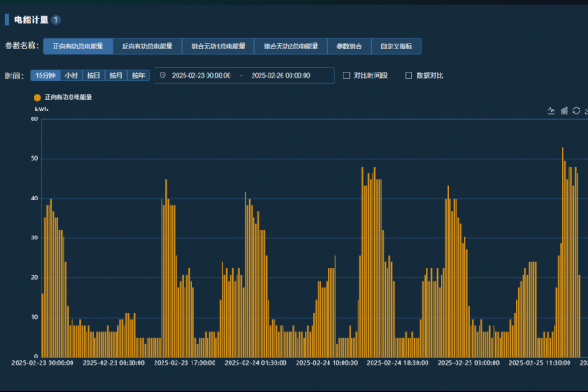588x392 pixels.
Task: Select the 组合无功2总电能量 tab
Action: 290,46
